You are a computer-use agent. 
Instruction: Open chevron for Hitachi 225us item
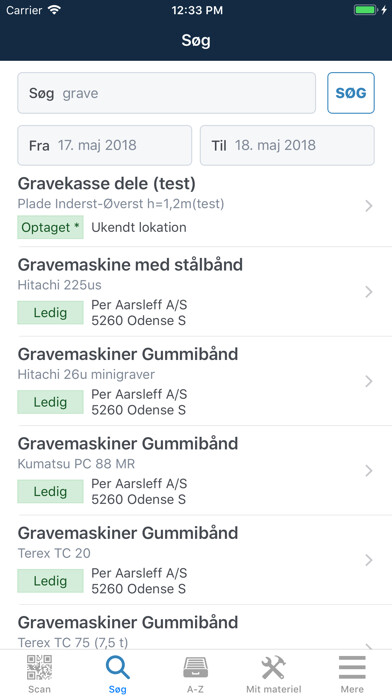[x=368, y=292]
